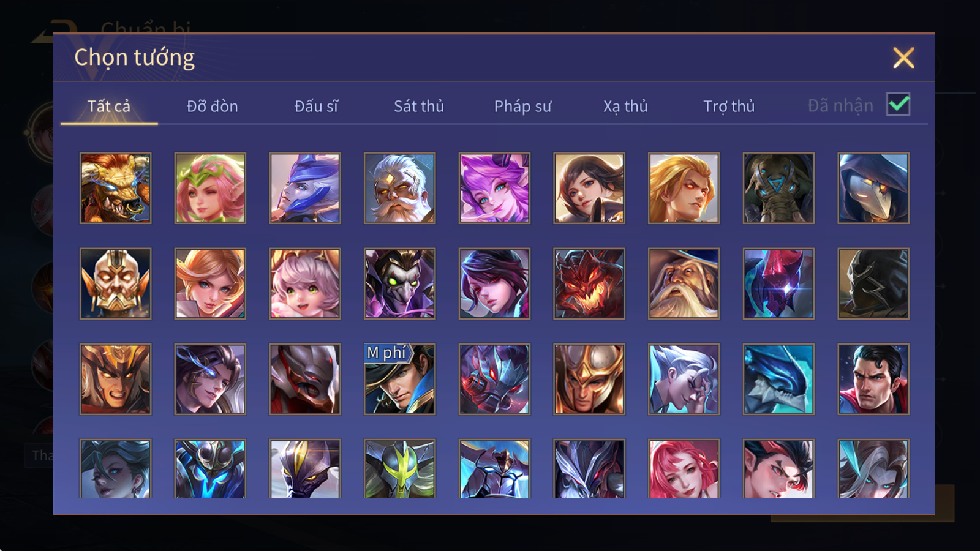Open the 'Sát thủ' tab
Image resolution: width=980 pixels, height=551 pixels.
[x=419, y=107]
